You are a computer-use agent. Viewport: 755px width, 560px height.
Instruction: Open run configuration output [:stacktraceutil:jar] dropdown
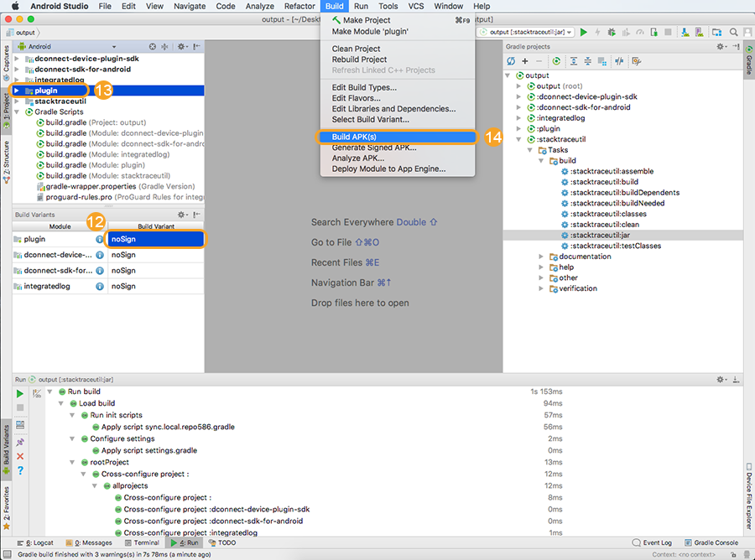(x=526, y=32)
